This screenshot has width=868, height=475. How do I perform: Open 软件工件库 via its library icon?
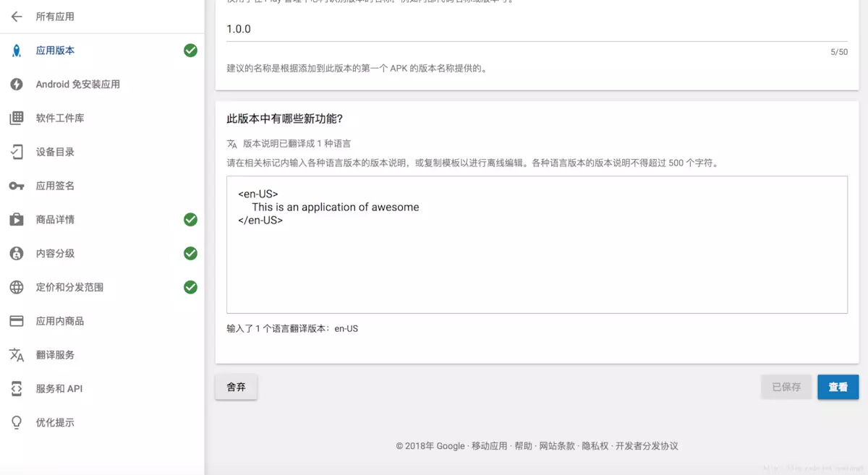point(17,118)
